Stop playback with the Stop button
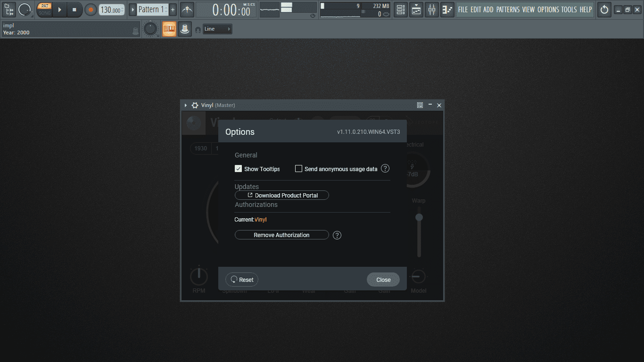Viewport: 644px width, 362px height. click(x=74, y=9)
